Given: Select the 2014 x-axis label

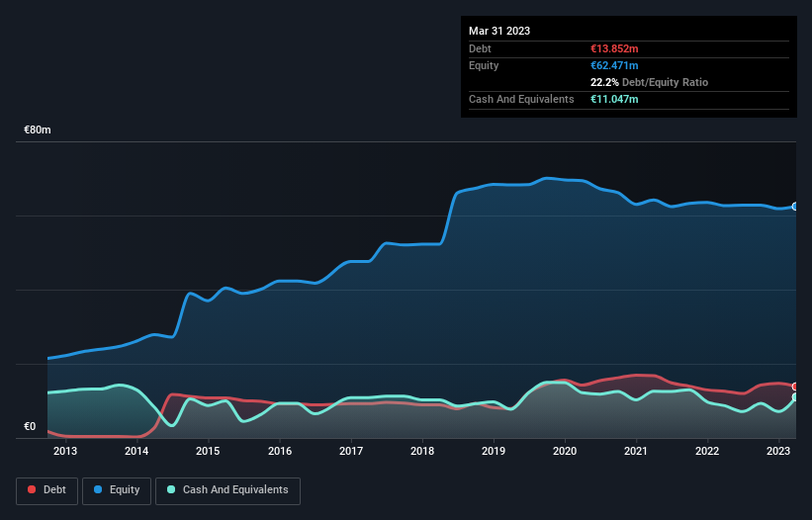Looking at the screenshot, I should pyautogui.click(x=136, y=451).
